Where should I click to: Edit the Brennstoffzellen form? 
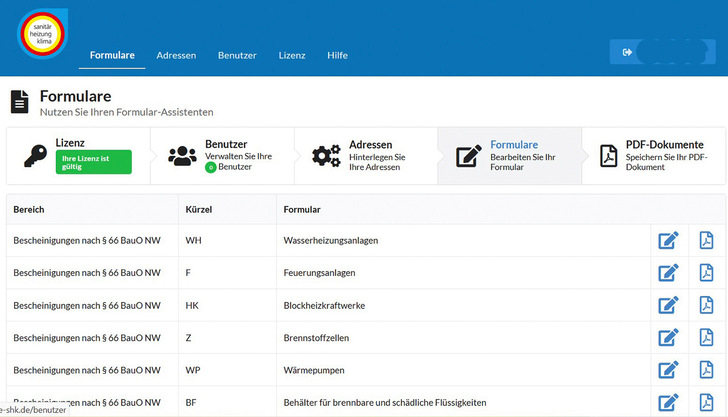click(669, 338)
